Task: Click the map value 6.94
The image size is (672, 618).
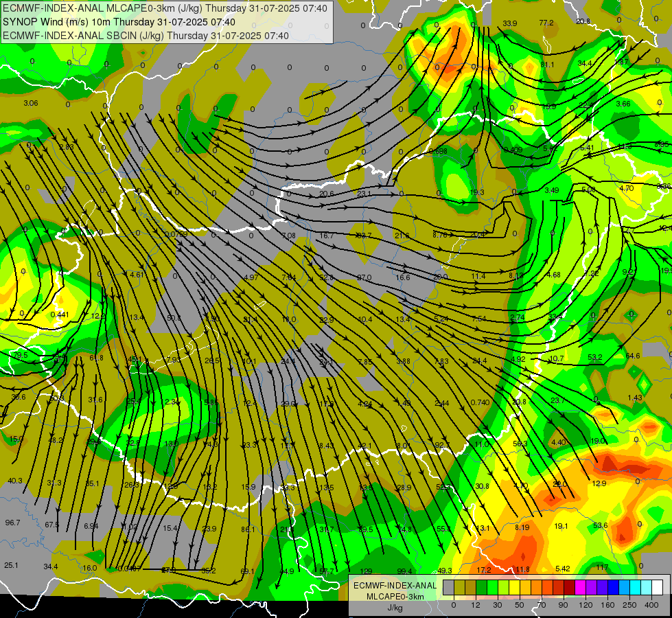Action: pyautogui.click(x=91, y=526)
